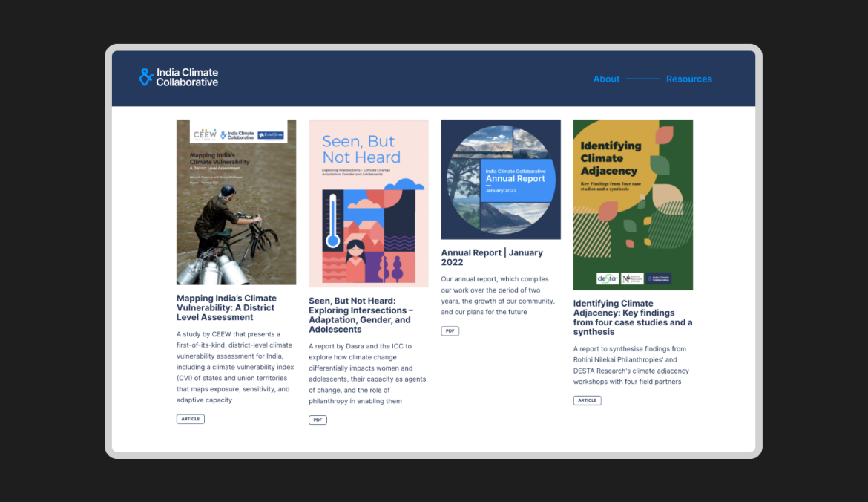This screenshot has width=868, height=502.
Task: Open the Annual Report January 2022 cover image
Action: 501,180
